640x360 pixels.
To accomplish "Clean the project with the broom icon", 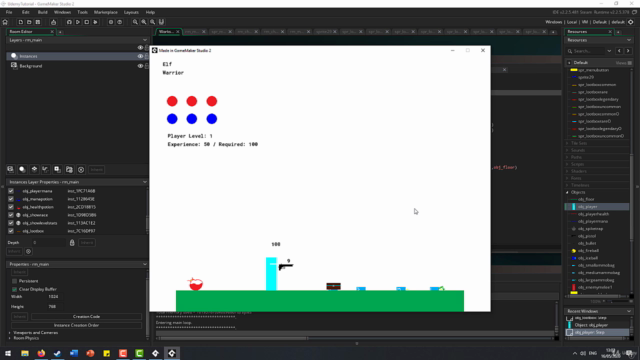I will pyautogui.click(x=96, y=22).
